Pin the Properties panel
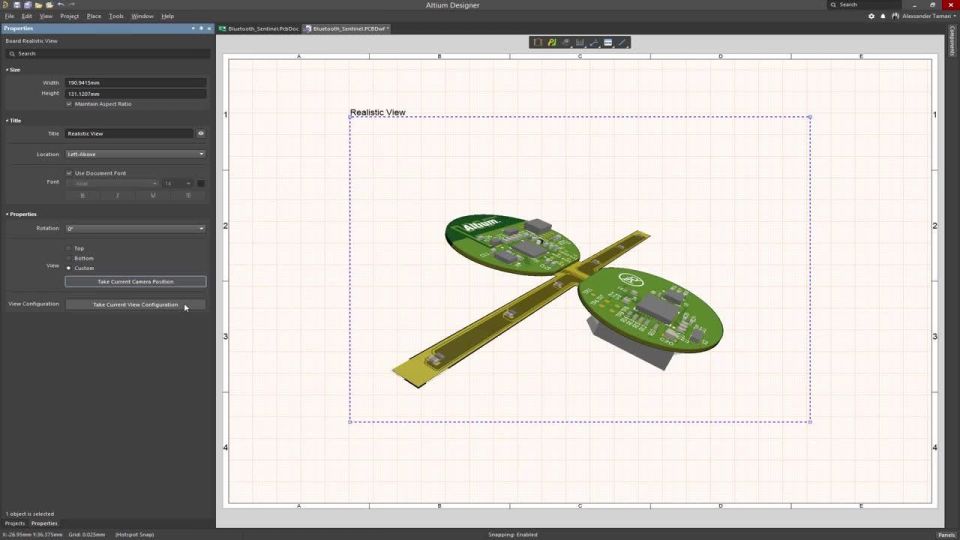This screenshot has height=540, width=960. pyautogui.click(x=201, y=28)
